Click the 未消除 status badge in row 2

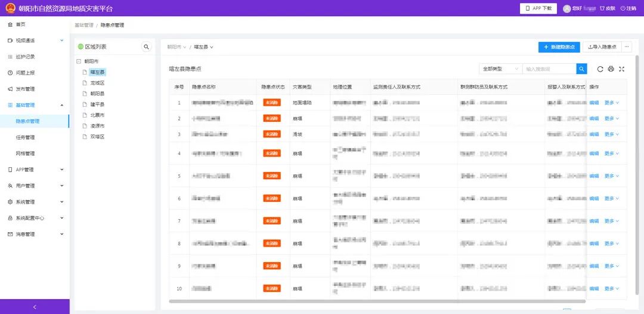pos(271,118)
